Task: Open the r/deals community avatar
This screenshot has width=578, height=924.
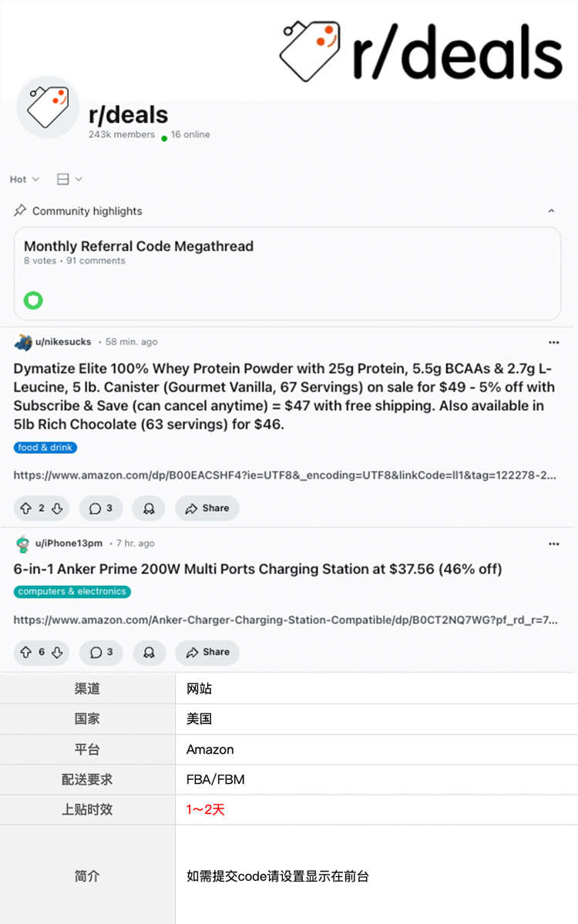Action: [48, 107]
